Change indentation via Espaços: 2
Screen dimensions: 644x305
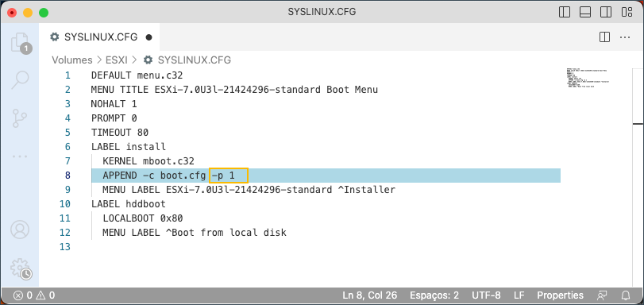pos(434,295)
